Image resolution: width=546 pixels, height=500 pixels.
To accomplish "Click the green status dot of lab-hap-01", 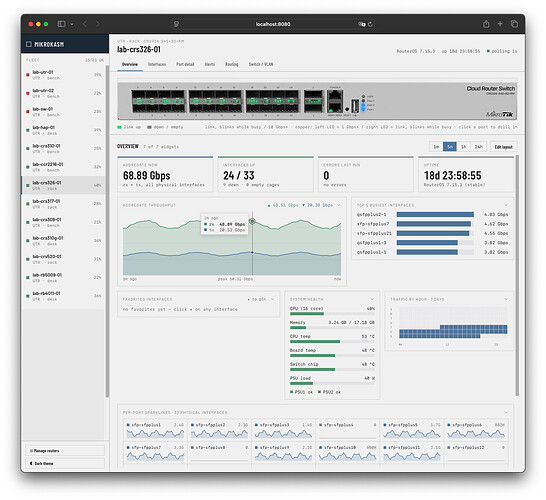I will (28, 130).
